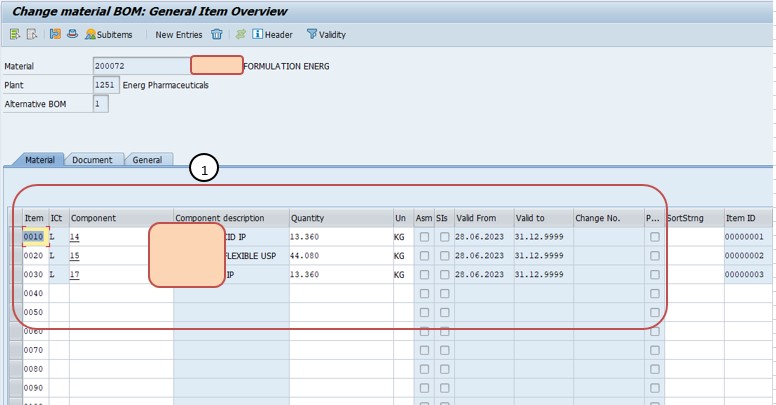Click the Plant field showing 1251

tap(106, 85)
